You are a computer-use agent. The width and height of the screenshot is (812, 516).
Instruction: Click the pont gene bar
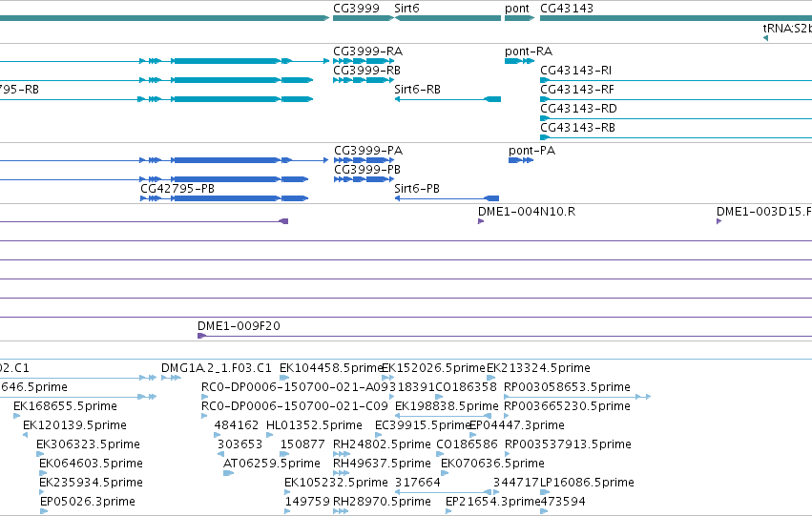point(519,18)
